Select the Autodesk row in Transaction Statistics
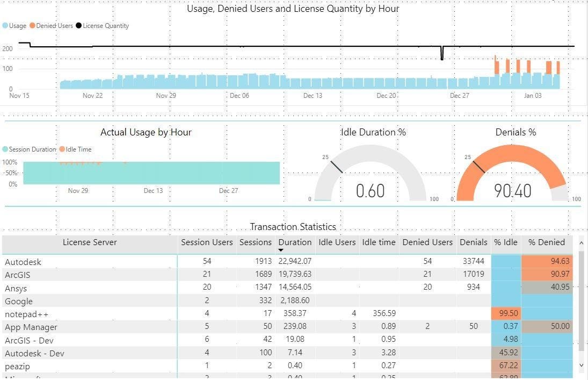Viewport: 588px width, 380px height. point(90,261)
